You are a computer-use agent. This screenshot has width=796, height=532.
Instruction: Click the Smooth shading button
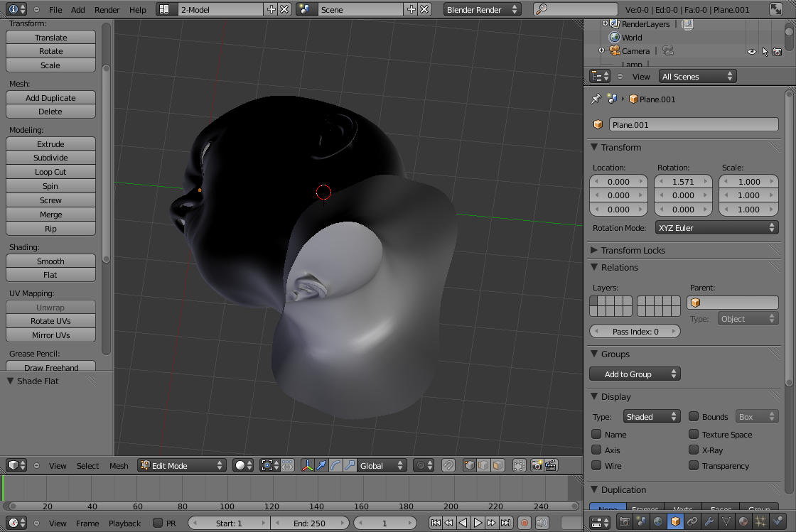50,261
